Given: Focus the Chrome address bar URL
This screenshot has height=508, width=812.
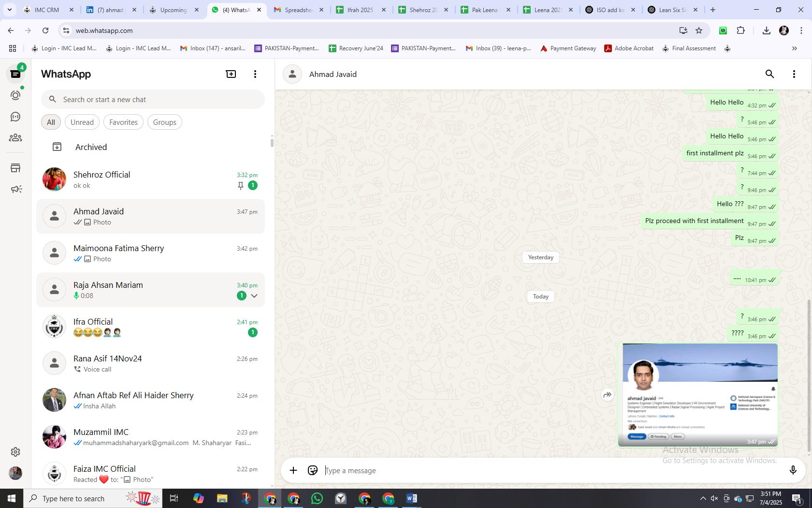Looking at the screenshot, I should click(x=104, y=30).
